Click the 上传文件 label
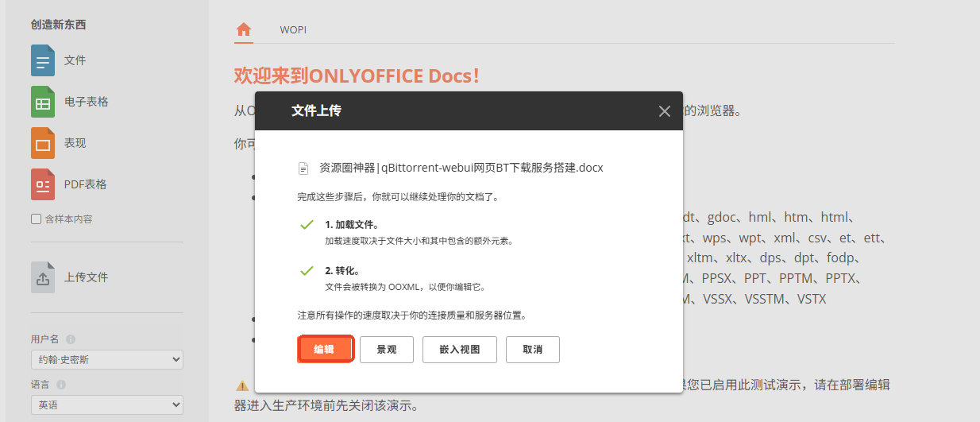980x422 pixels. pyautogui.click(x=86, y=277)
